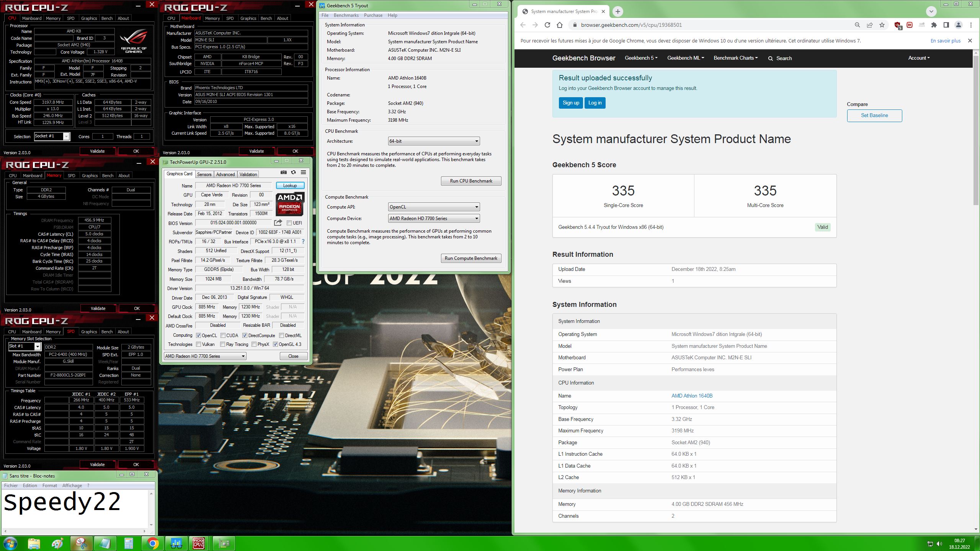Click Run CPU Benchmark button

tap(471, 181)
